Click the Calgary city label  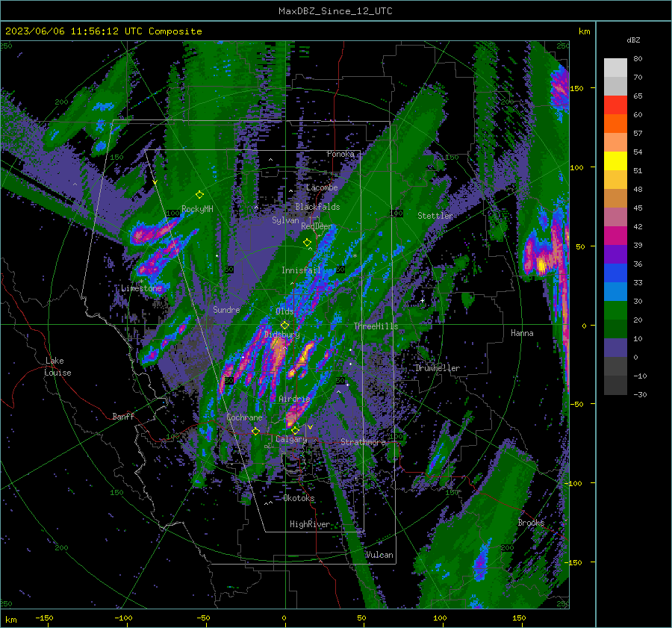coord(291,439)
